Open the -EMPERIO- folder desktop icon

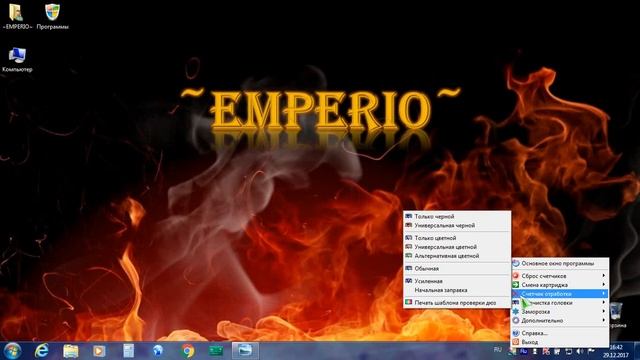coord(17,17)
